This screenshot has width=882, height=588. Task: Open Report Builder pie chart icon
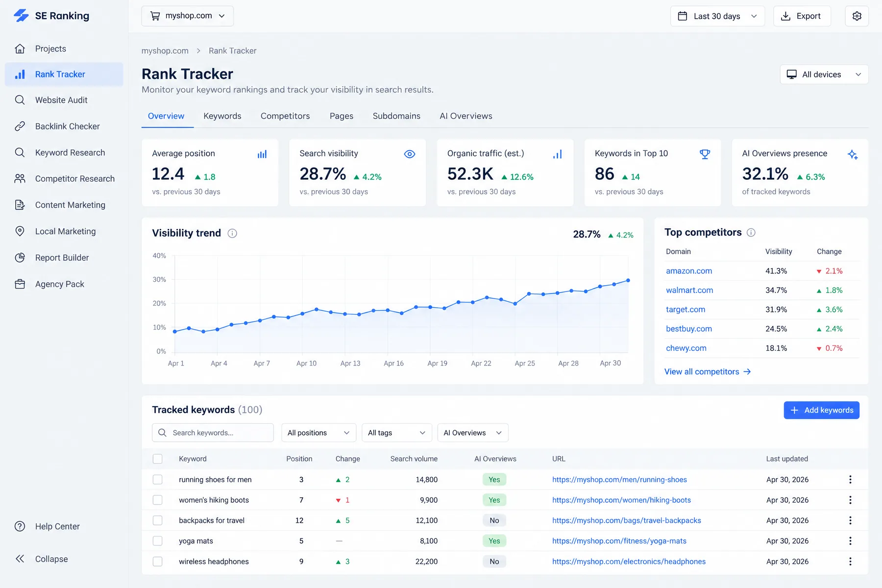pos(20,258)
